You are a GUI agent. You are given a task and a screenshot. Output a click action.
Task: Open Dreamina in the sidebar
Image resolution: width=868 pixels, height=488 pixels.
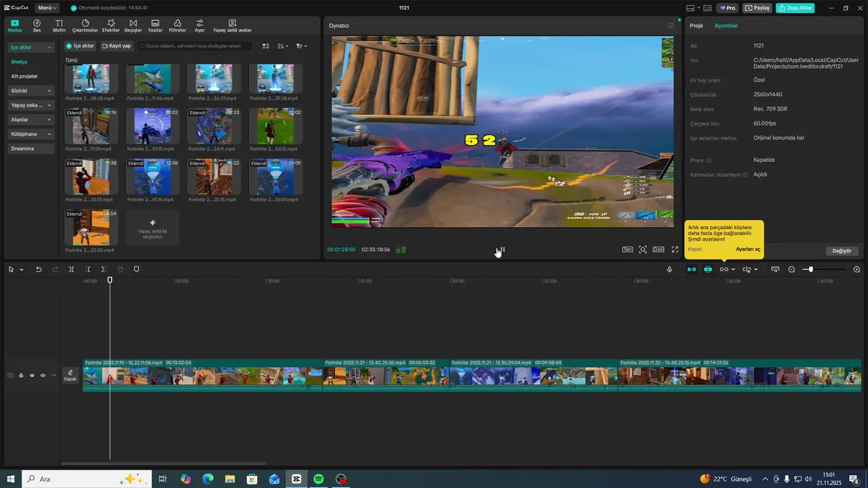click(x=31, y=148)
